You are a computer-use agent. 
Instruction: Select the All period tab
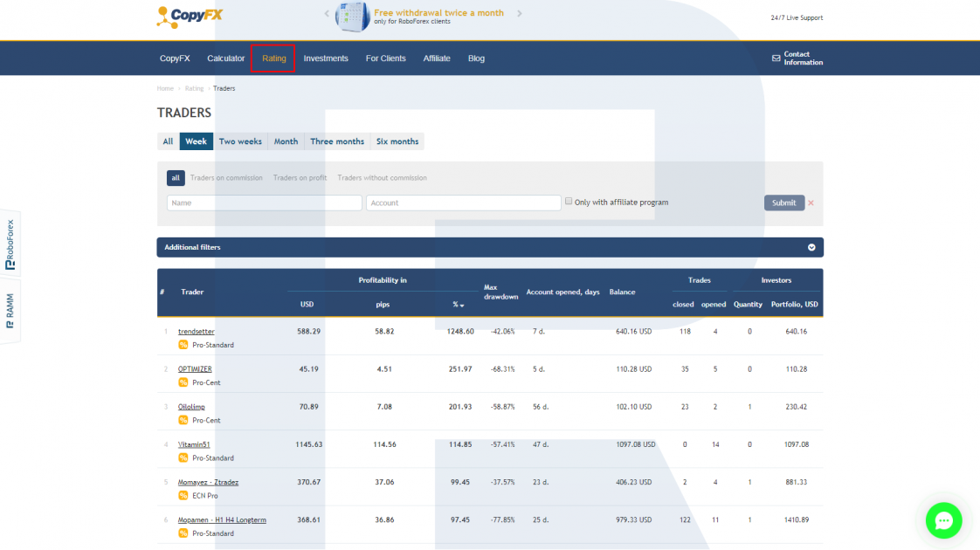tap(168, 141)
